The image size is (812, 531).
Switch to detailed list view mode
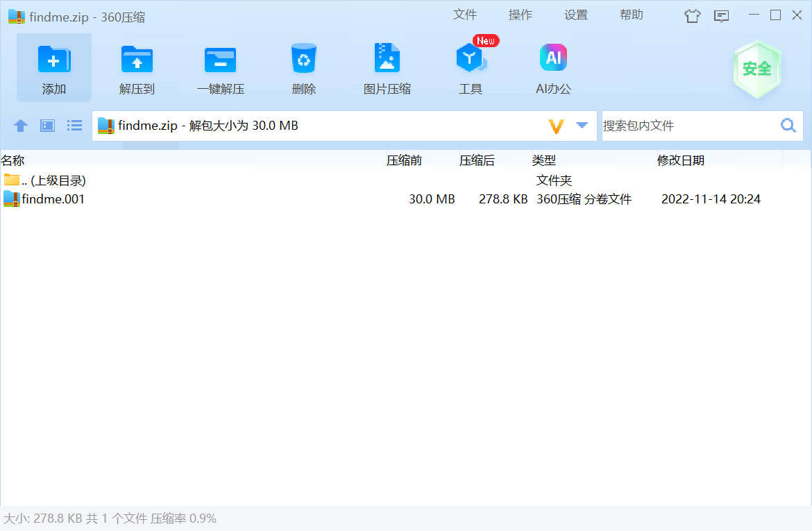(x=74, y=126)
